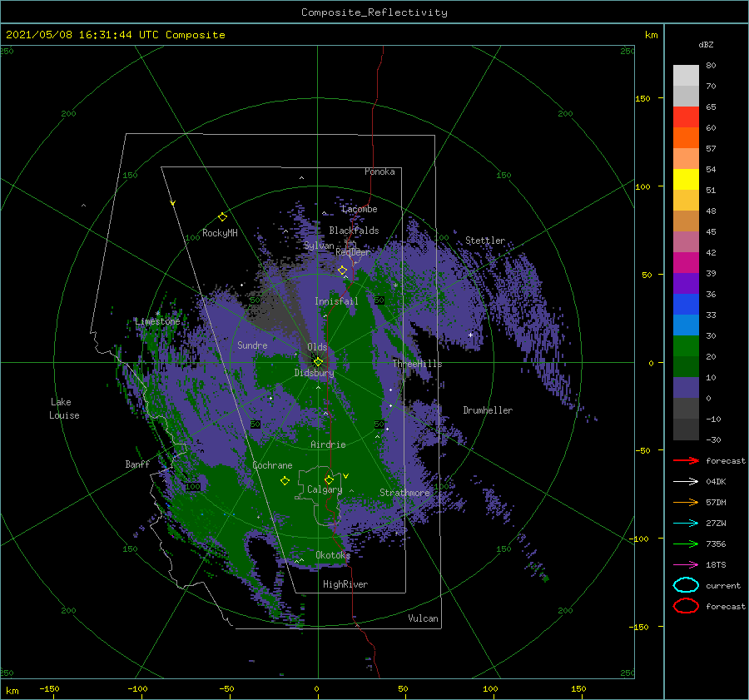This screenshot has height=700, width=749.
Task: Click the magenta 18TS arrow icon
Action: 686,565
